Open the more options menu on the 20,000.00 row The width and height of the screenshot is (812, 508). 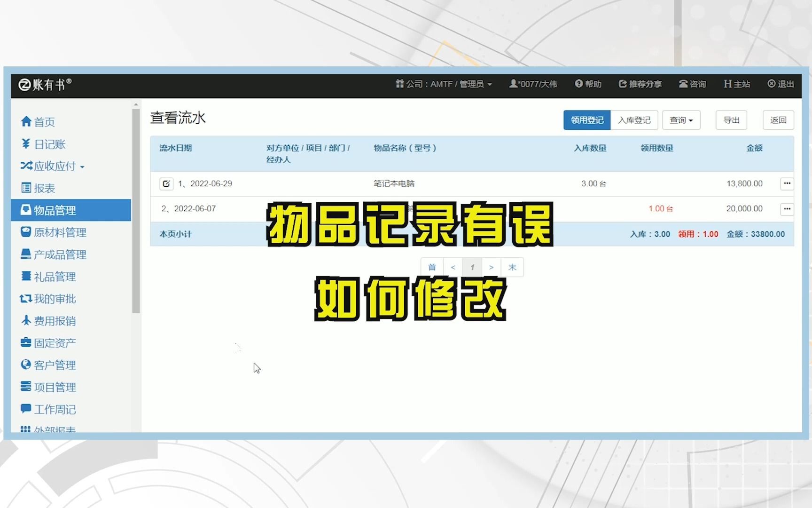787,208
